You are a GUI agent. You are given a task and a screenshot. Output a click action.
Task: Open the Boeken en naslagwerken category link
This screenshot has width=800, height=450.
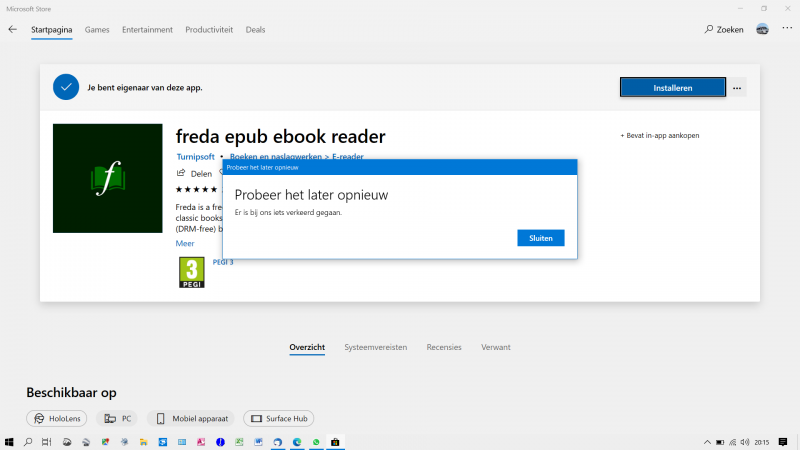pos(276,156)
